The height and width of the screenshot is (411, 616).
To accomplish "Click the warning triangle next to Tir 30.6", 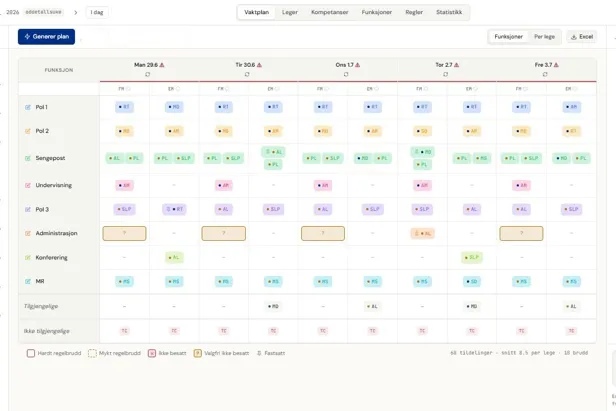I will (x=259, y=65).
